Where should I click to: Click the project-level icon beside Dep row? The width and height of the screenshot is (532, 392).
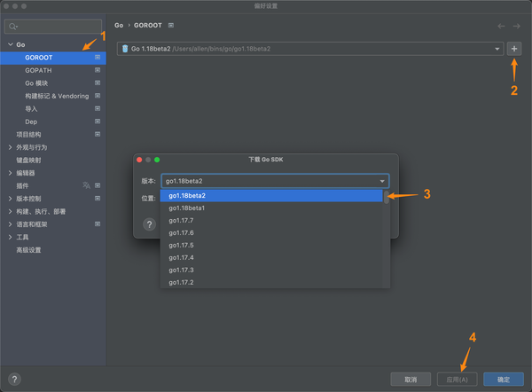(98, 122)
